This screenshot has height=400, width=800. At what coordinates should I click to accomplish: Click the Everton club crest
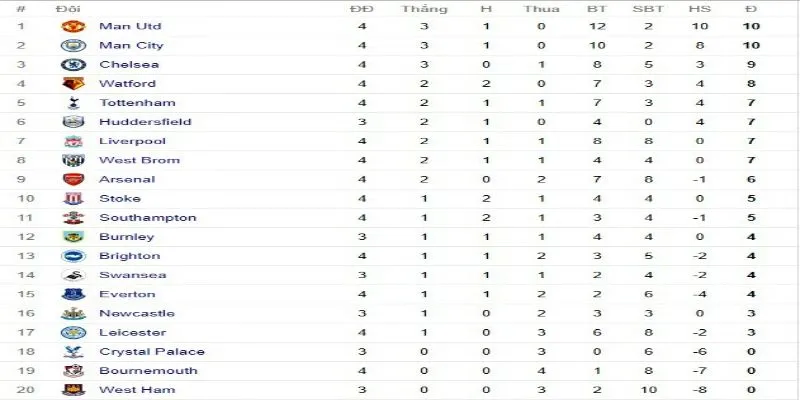tap(73, 295)
